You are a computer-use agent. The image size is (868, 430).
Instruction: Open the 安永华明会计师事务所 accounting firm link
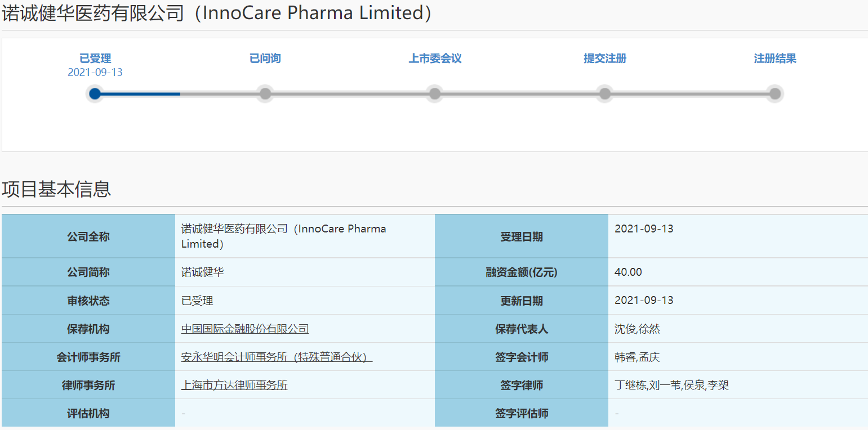277,357
